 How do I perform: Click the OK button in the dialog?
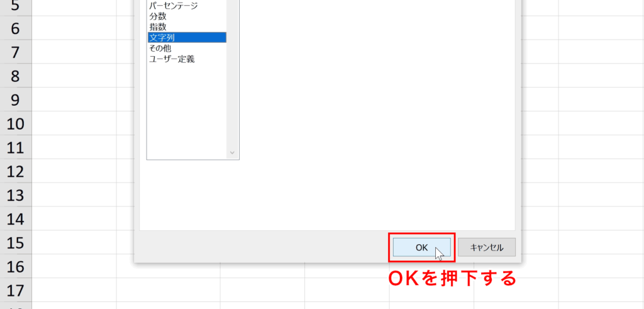422,248
